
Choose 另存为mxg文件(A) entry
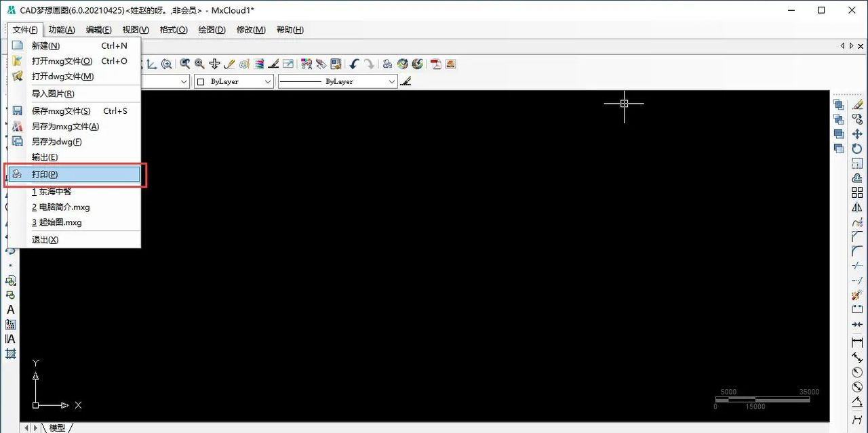(74, 126)
